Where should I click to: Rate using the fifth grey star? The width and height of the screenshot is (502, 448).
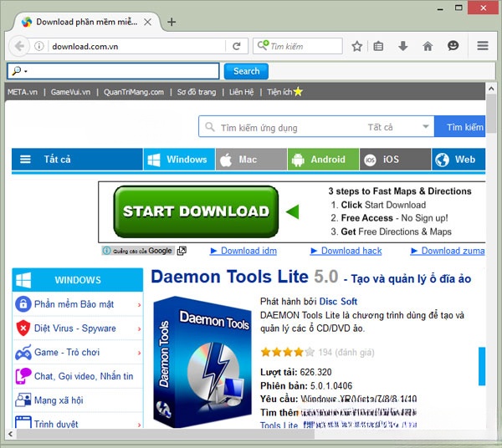310,352
